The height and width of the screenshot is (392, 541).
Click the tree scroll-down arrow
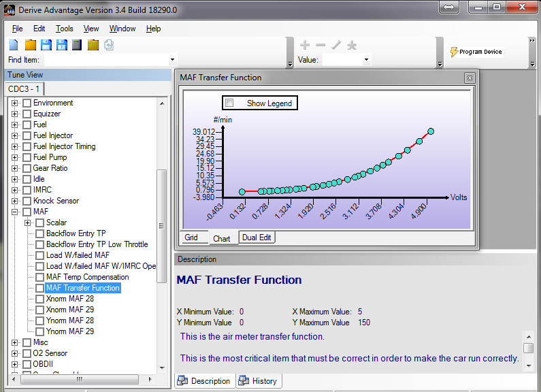162,368
